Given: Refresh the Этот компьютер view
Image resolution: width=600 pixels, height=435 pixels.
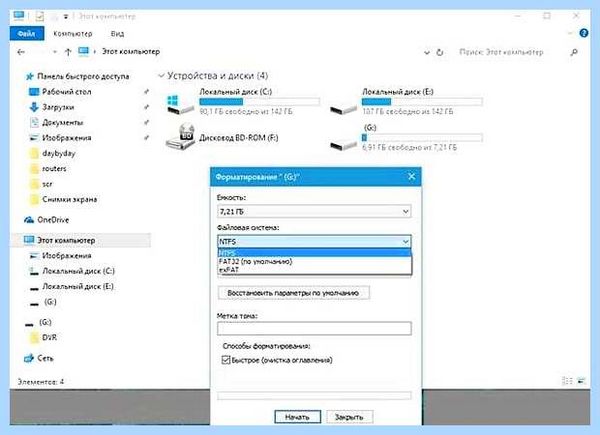Looking at the screenshot, I should 440,52.
